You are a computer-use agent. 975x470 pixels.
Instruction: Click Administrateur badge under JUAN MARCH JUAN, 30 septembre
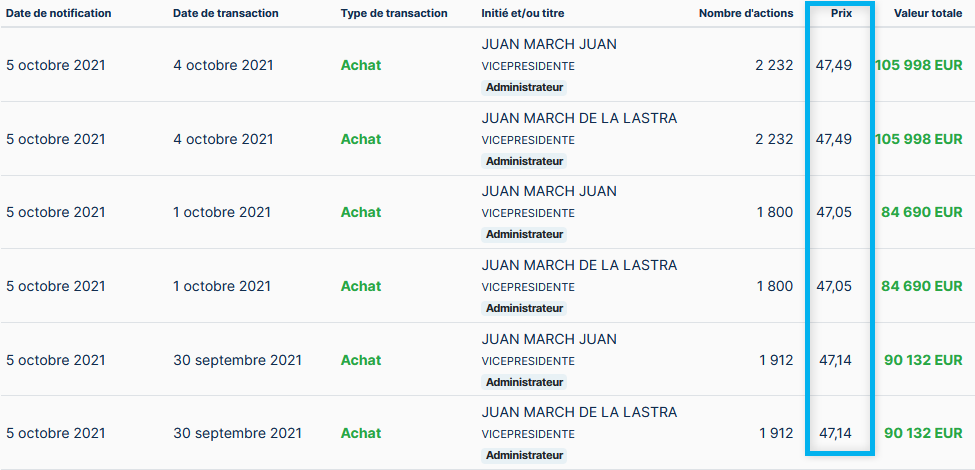tap(524, 382)
